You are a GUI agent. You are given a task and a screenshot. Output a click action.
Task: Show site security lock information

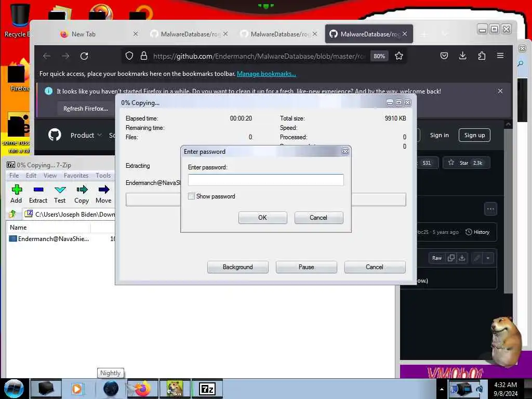144,56
